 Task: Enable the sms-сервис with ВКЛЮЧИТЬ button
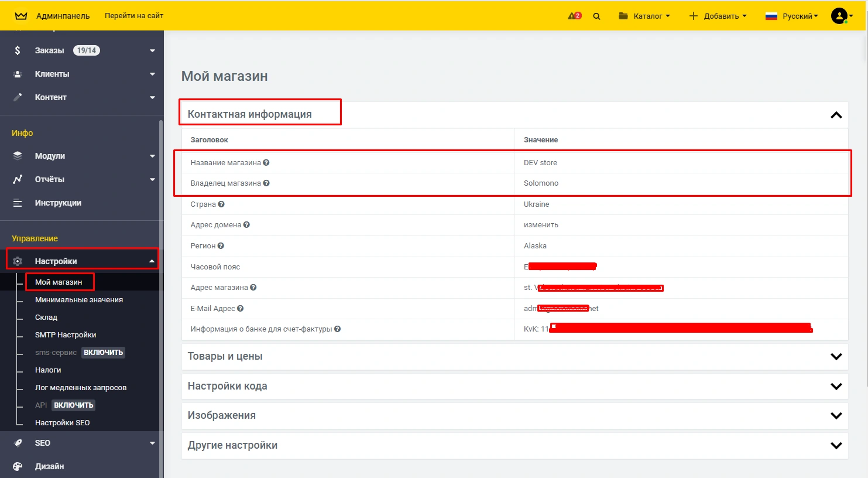pos(103,353)
